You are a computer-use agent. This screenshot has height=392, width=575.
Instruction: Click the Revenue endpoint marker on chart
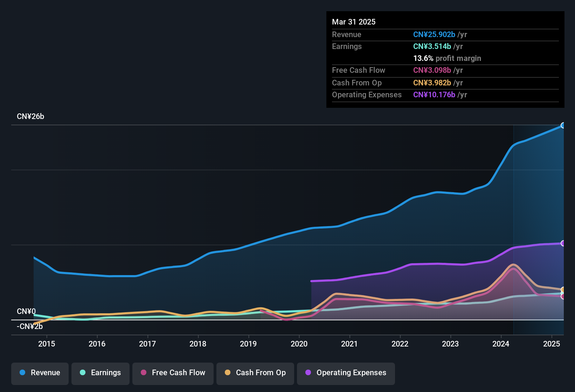coord(563,125)
